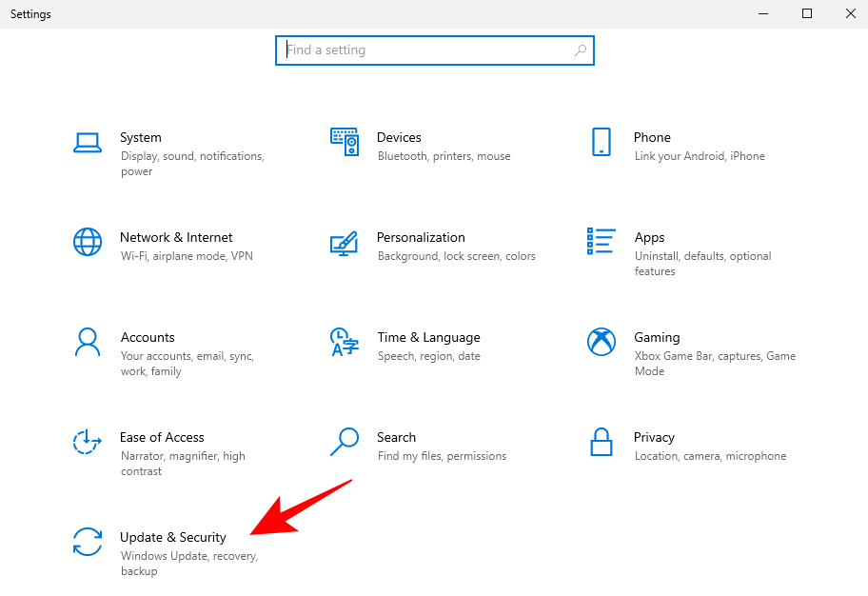
Task: Click the Gaming category title
Action: (x=657, y=337)
